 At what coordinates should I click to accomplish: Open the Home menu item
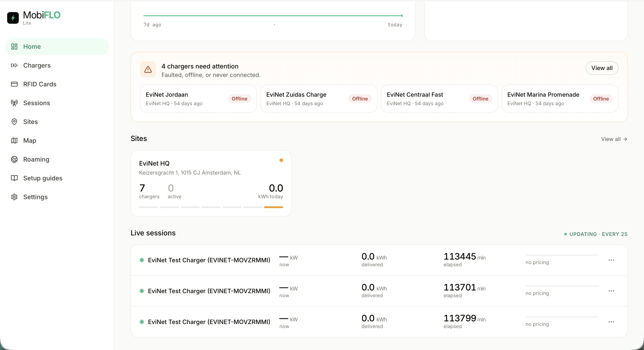pos(57,47)
